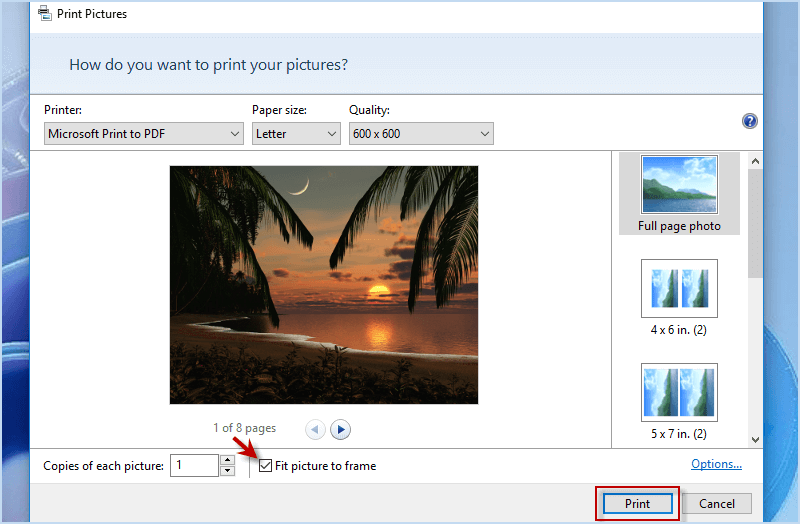The image size is (800, 524).
Task: Go to previous page with left arrow
Action: (315, 429)
